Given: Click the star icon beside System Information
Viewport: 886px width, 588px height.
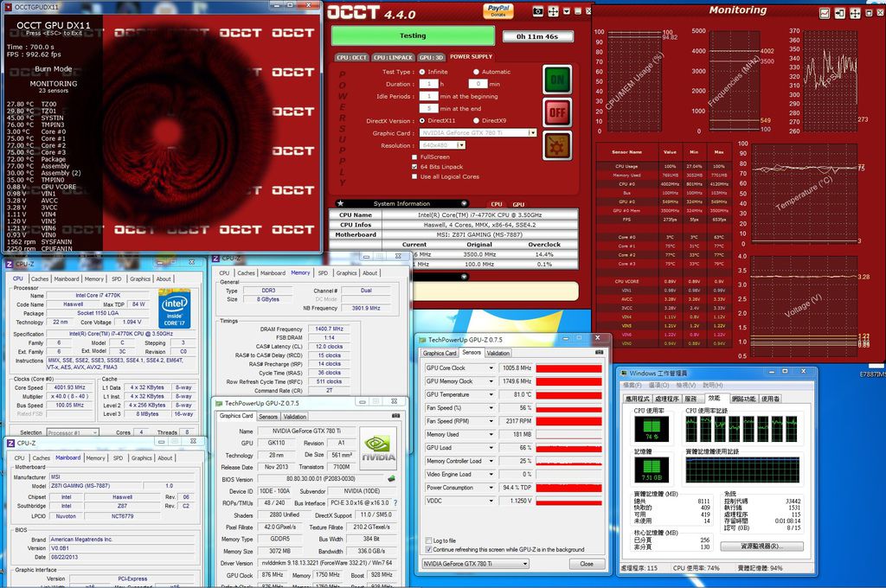Looking at the screenshot, I should [340, 203].
